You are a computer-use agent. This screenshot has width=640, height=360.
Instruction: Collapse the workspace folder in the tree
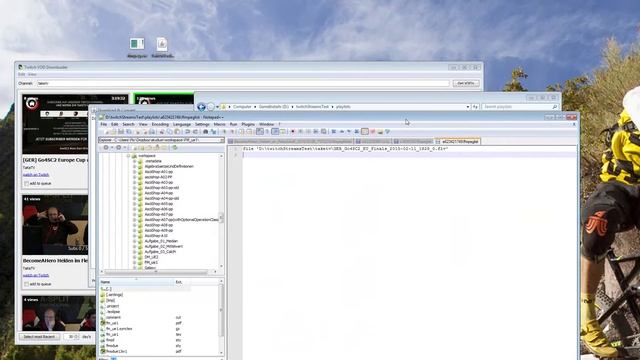128,156
